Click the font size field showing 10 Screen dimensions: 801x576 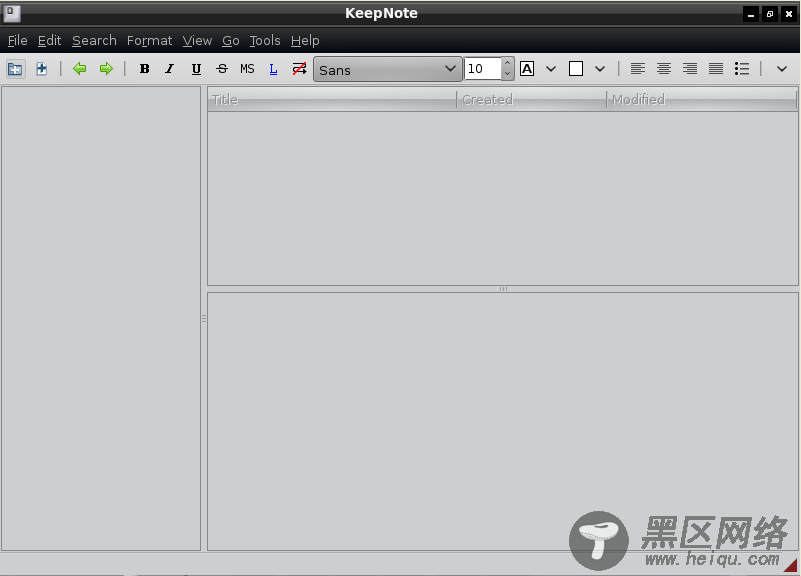pyautogui.click(x=483, y=68)
